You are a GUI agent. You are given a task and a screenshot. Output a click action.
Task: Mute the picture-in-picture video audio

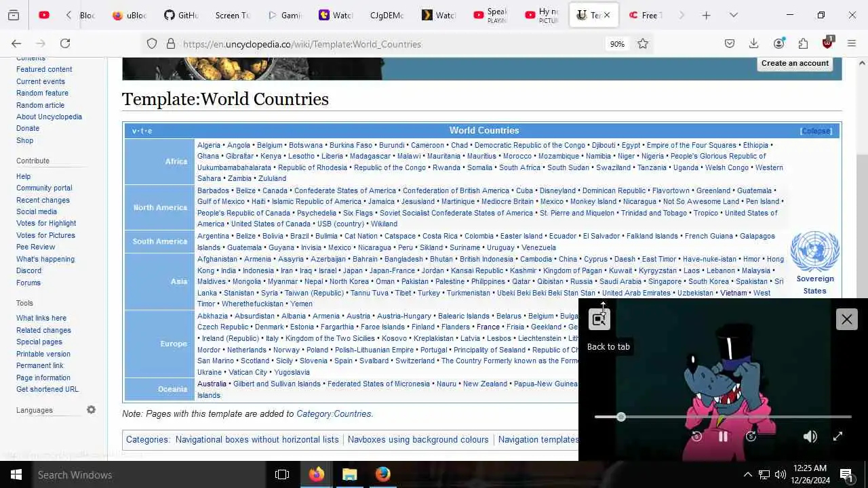810,436
